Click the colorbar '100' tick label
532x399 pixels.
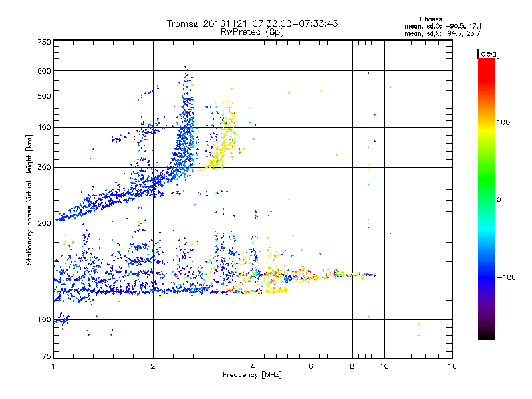(x=503, y=122)
